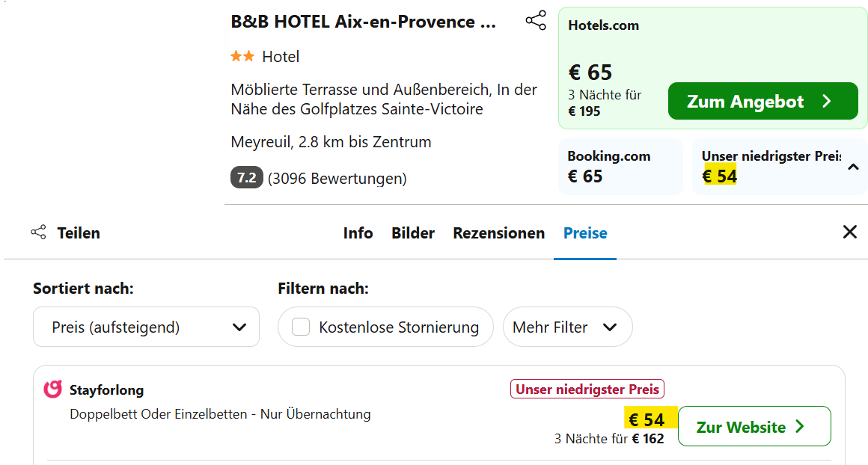
Task: Click arrow on Zum Angebot button
Action: click(x=827, y=101)
